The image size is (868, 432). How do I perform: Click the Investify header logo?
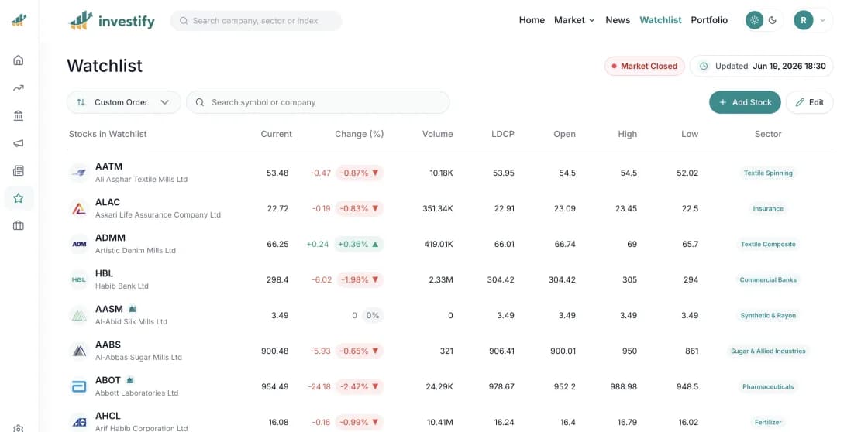click(x=112, y=20)
